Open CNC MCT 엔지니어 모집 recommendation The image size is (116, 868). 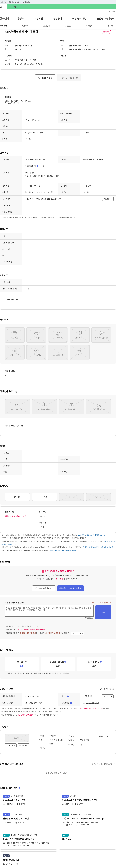click(x=14, y=800)
